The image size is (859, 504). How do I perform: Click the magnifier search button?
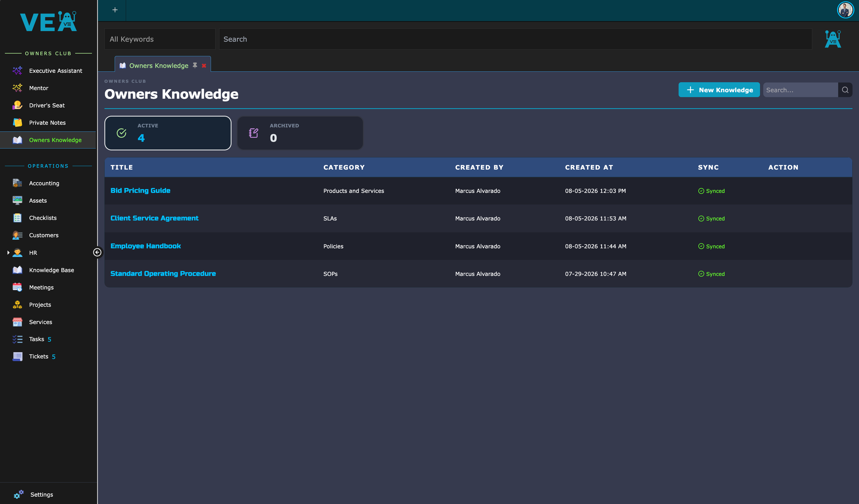[845, 90]
